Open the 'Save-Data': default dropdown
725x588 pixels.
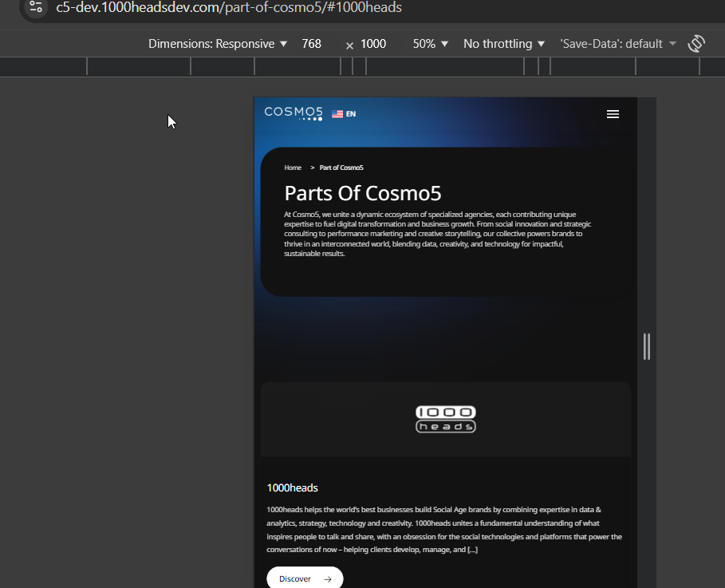[x=618, y=44]
